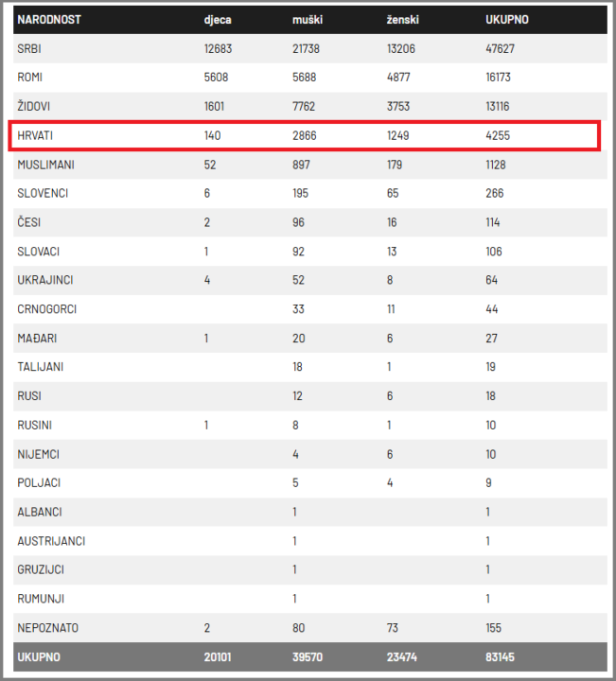Image resolution: width=616 pixels, height=681 pixels.
Task: Click the TALIJANI row label
Action: [41, 366]
